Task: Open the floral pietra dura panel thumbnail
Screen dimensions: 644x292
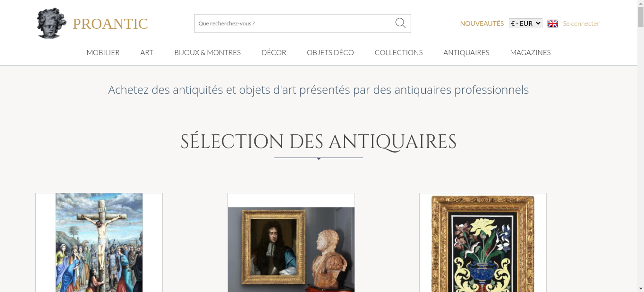Action: [483, 242]
